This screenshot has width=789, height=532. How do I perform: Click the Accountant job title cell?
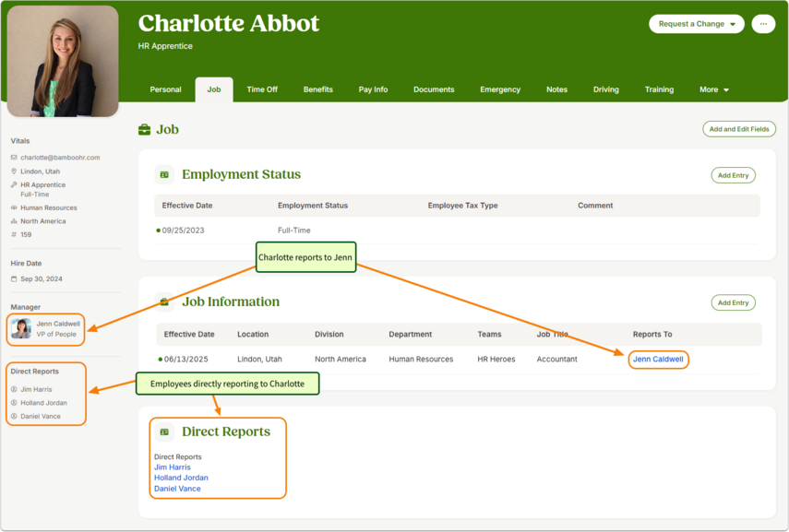[x=557, y=359]
